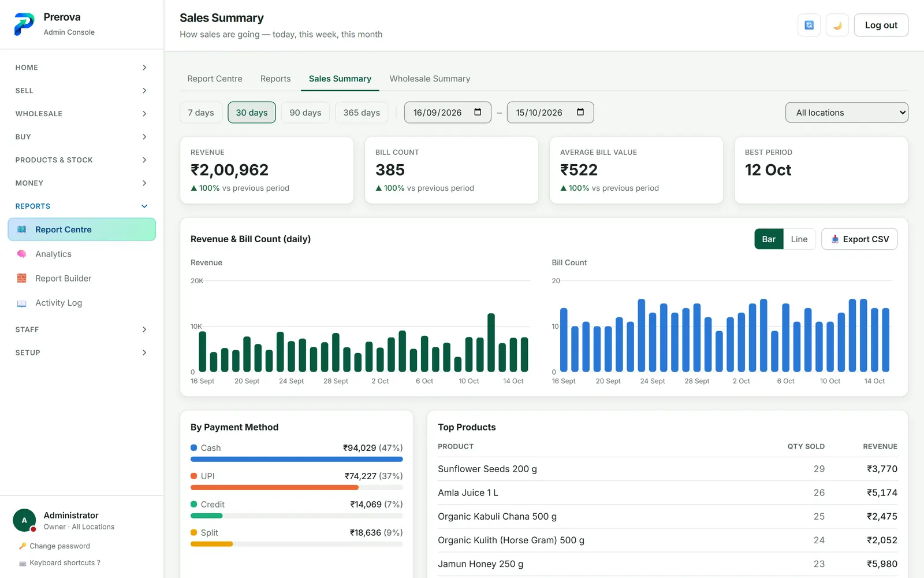Image resolution: width=924 pixels, height=578 pixels.
Task: Open calendar picker on the 15/10/2026 field
Action: [x=580, y=112]
